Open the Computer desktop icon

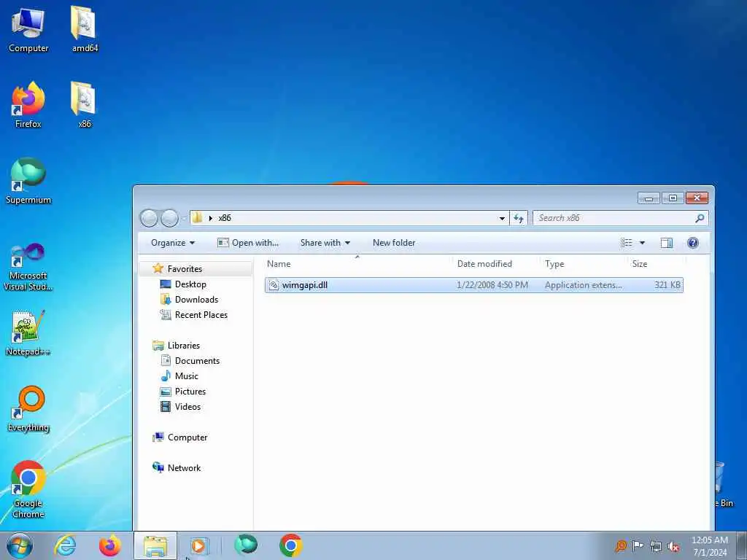(x=28, y=29)
